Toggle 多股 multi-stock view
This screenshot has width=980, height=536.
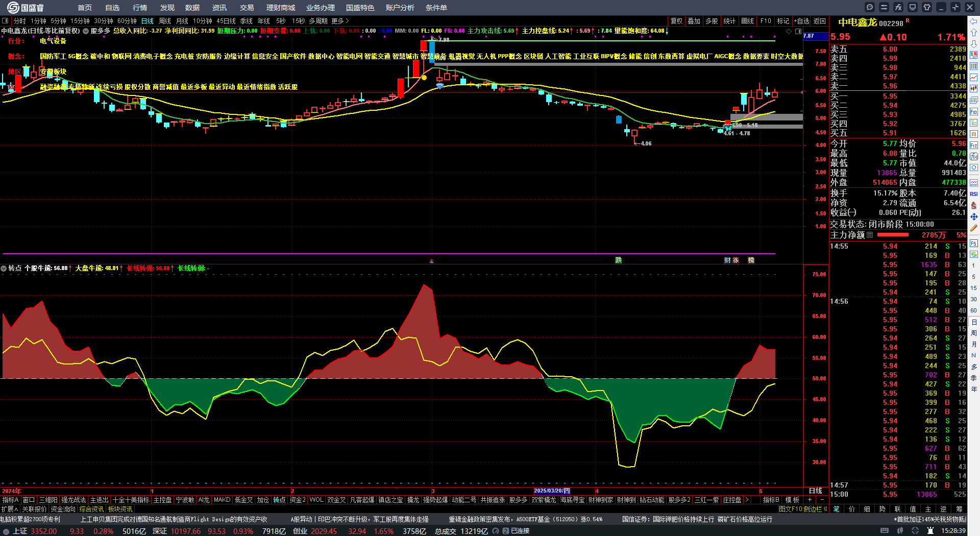(712, 21)
